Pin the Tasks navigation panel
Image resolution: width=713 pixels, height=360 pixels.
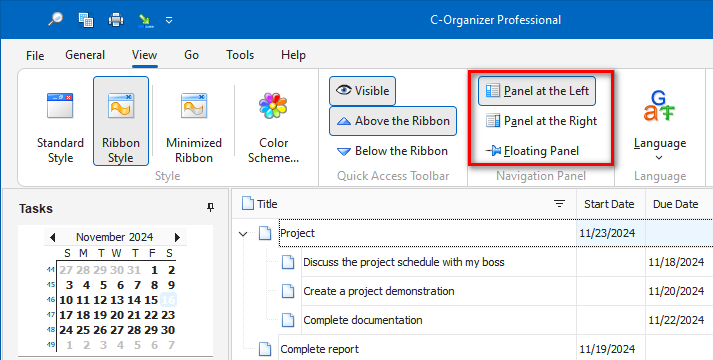(x=210, y=208)
